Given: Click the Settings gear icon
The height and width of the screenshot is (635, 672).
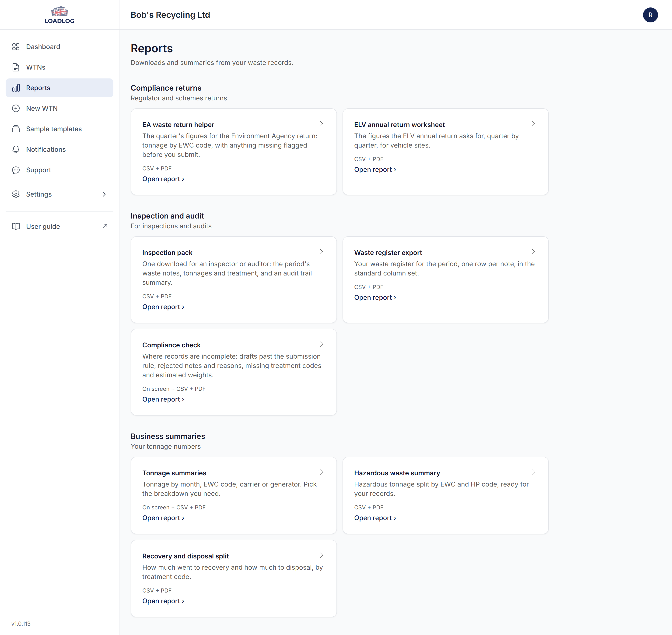Looking at the screenshot, I should pyautogui.click(x=16, y=194).
